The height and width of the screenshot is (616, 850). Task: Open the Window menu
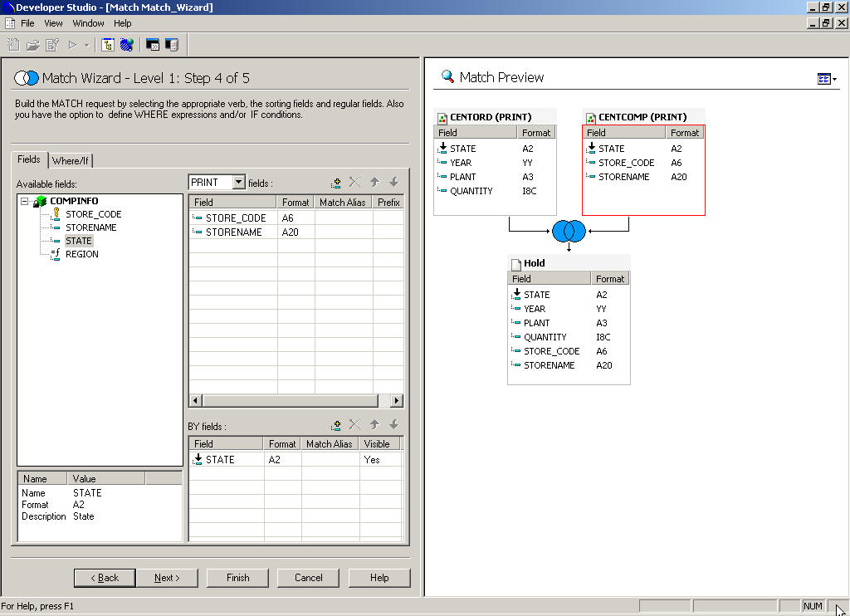[88, 23]
